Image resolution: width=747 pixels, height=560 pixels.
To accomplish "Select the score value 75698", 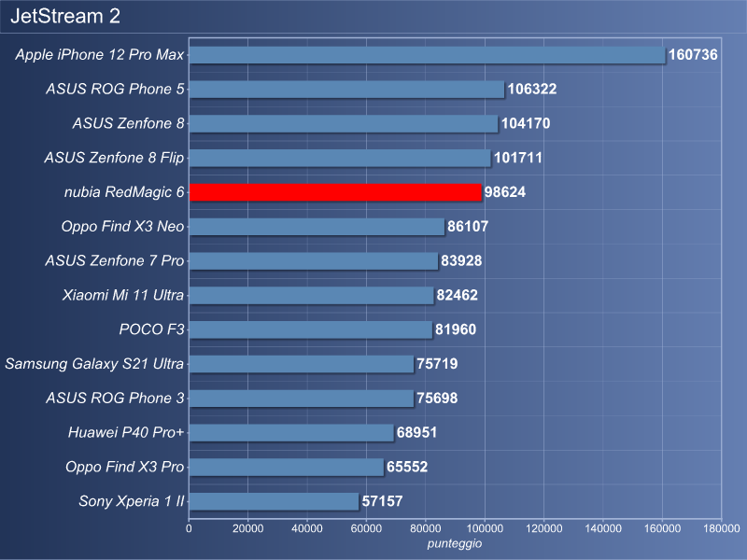I will click(437, 399).
